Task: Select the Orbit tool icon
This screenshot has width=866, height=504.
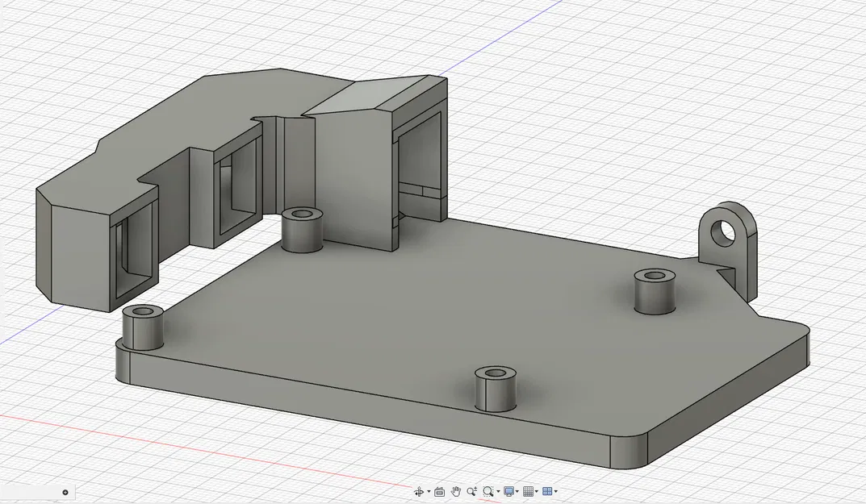Action: click(419, 491)
